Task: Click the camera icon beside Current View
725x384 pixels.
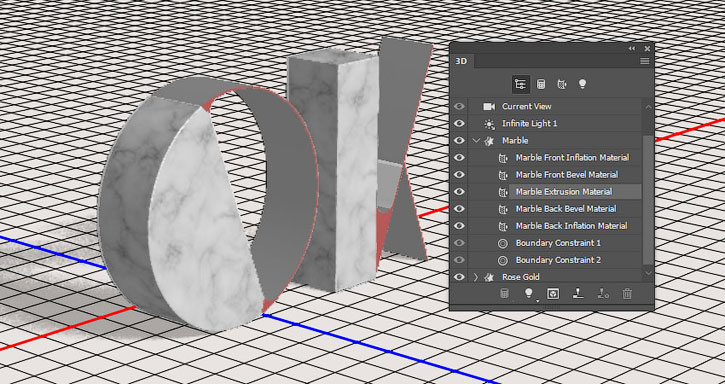Action: pyautogui.click(x=489, y=106)
